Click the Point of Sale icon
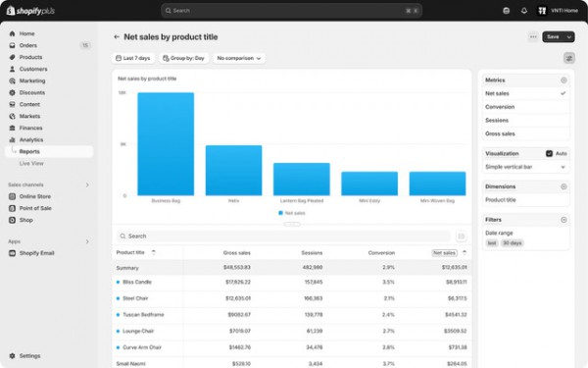The height and width of the screenshot is (368, 588). click(x=12, y=208)
